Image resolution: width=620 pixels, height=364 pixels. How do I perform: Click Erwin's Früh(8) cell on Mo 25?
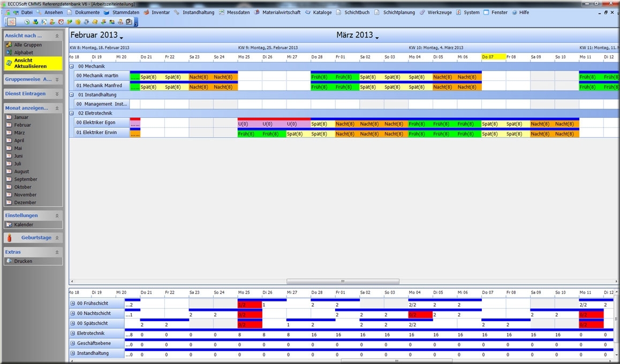(x=249, y=134)
